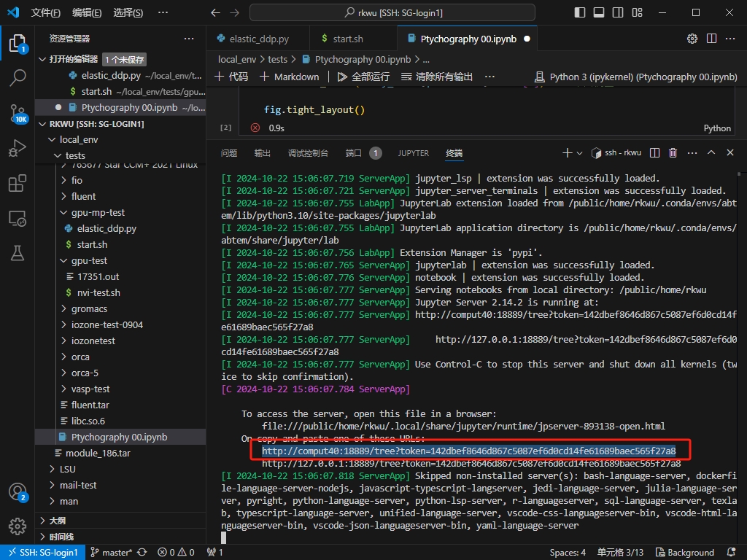Toggle the primary side bar
Viewport: 747px width, 560px height.
click(580, 13)
